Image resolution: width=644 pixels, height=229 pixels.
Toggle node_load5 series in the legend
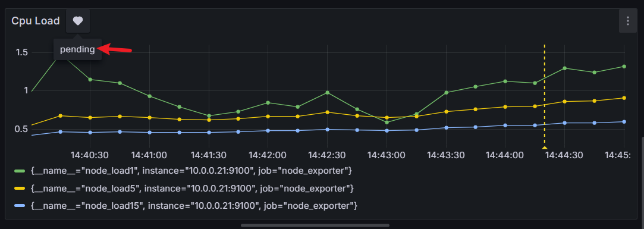(x=192, y=189)
